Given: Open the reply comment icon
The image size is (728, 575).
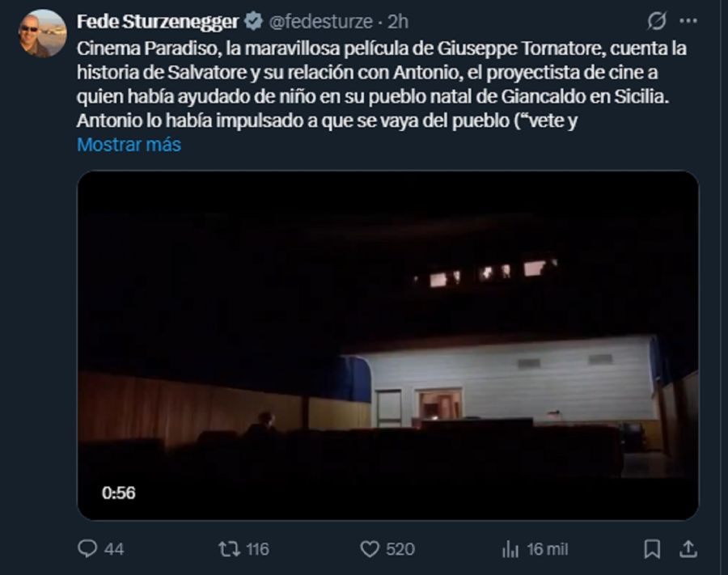Looking at the screenshot, I should pos(87,548).
